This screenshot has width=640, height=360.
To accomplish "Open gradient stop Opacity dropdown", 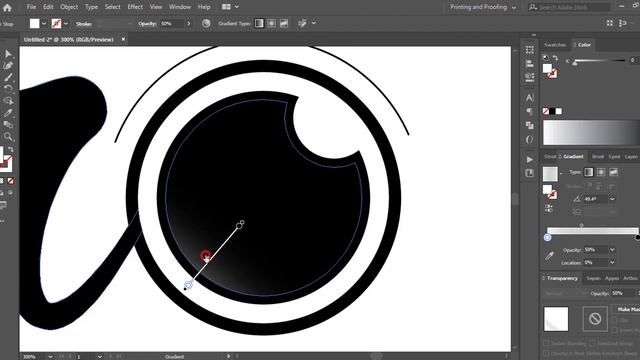I will [x=612, y=249].
